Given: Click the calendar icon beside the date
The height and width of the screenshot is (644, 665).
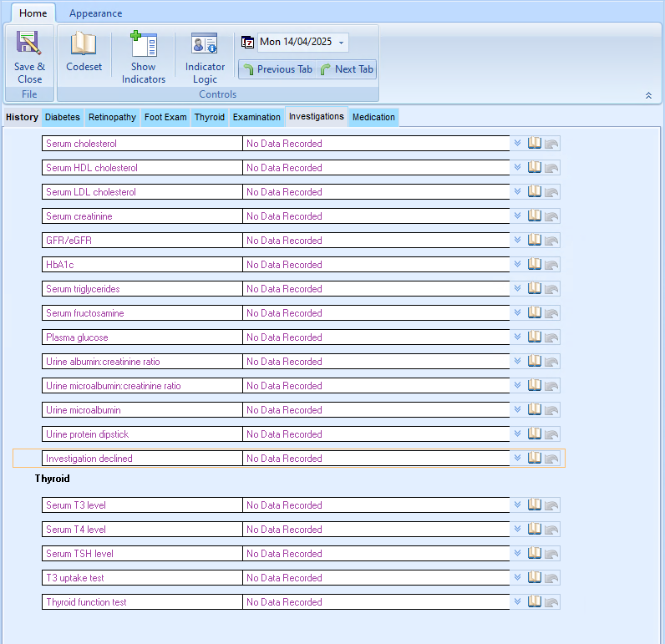Looking at the screenshot, I should point(247,42).
